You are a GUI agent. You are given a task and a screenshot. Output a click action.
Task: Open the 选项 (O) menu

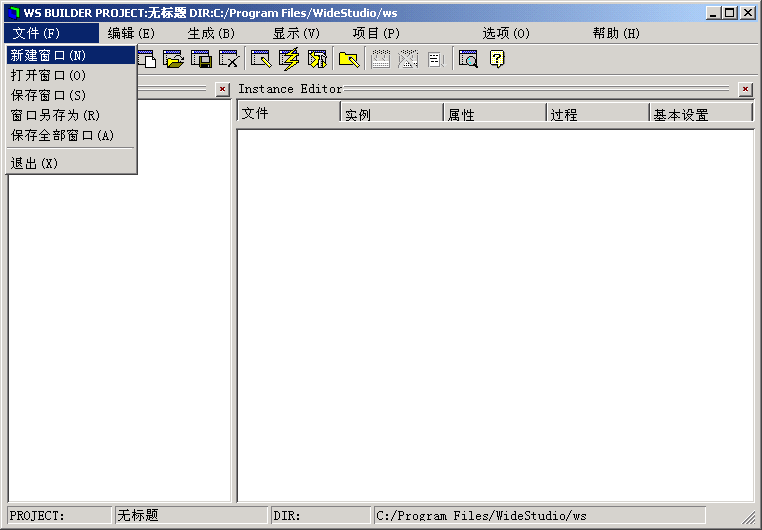click(506, 33)
